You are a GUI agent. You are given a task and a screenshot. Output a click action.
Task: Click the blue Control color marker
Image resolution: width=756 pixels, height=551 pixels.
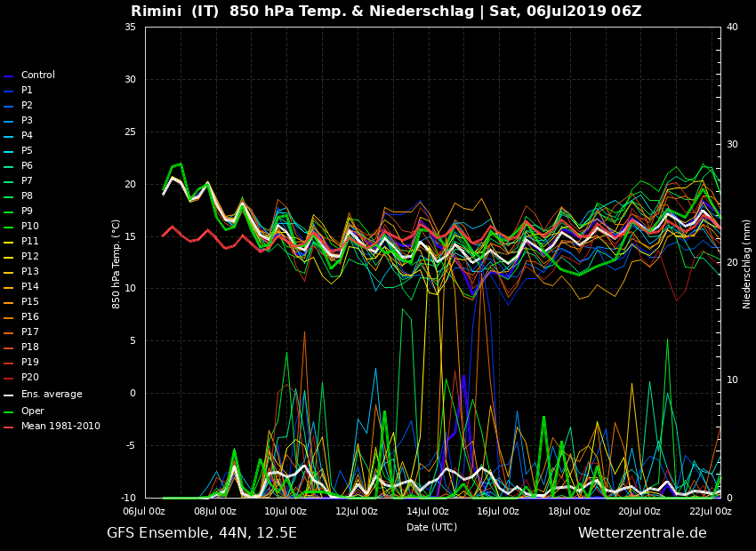(x=8, y=76)
